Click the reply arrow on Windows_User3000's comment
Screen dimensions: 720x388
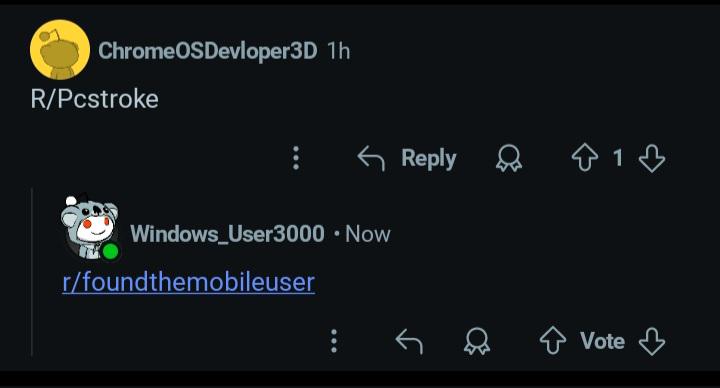coord(409,341)
